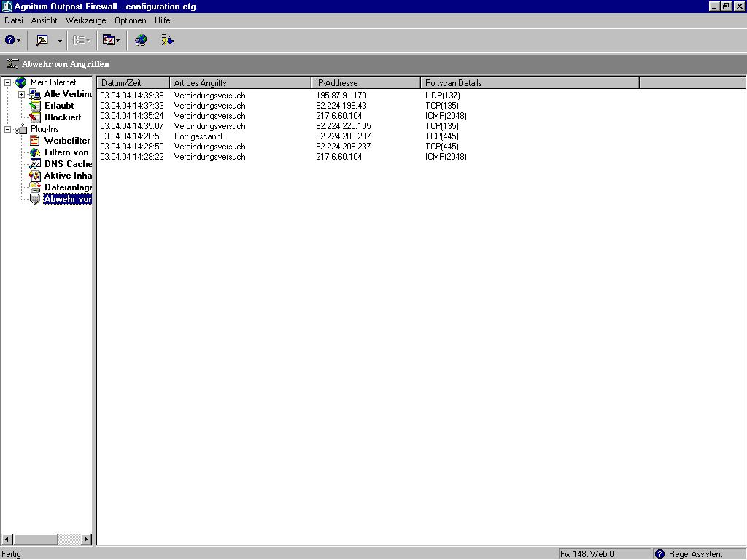Open the Werbefilter plug-in icon
Image resolution: width=747 pixels, height=560 pixels.
coord(35,141)
